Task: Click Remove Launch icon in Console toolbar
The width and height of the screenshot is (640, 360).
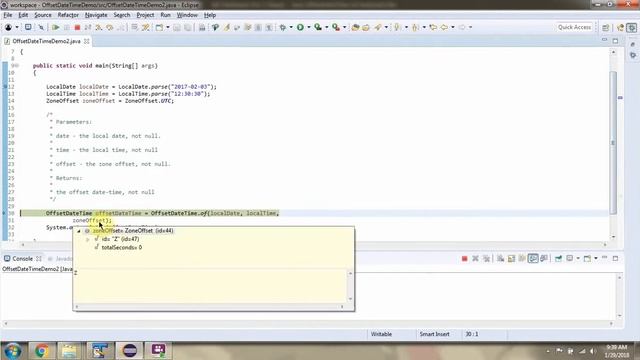Action: [x=475, y=258]
